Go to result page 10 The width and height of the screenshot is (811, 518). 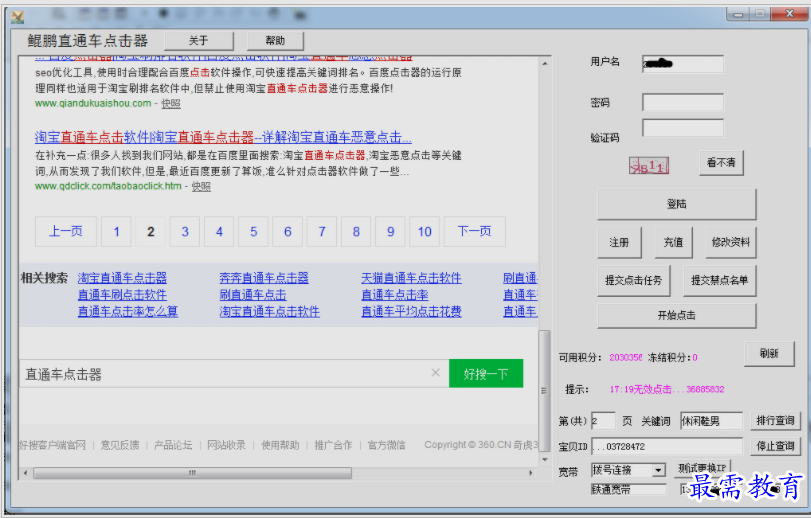tap(425, 232)
